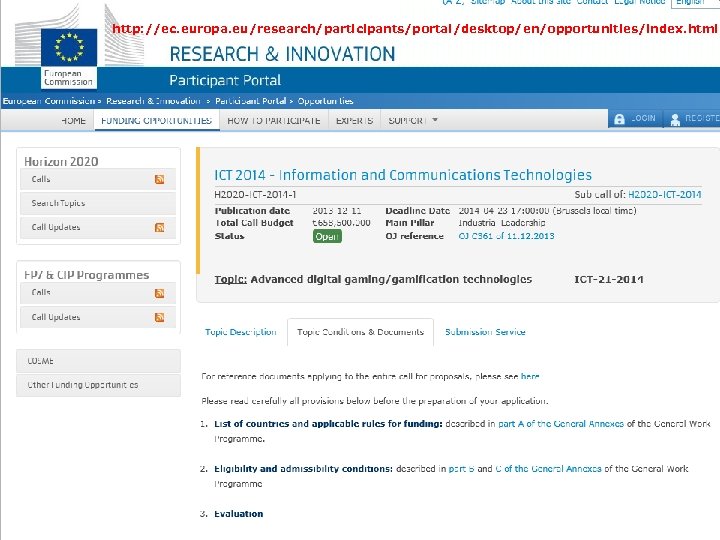Open Search Topics in the sidebar
720x540 pixels.
pos(98,203)
